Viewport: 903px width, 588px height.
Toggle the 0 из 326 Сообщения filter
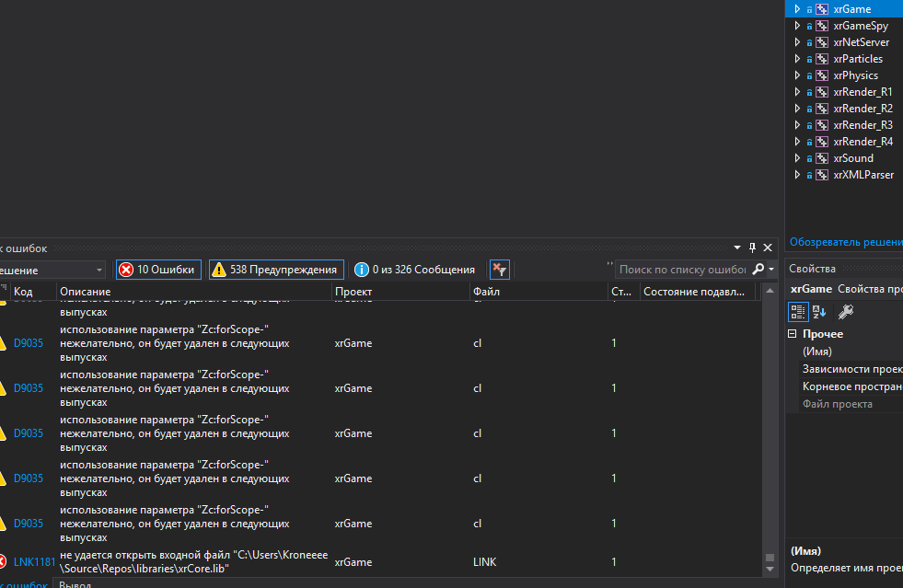coord(414,270)
